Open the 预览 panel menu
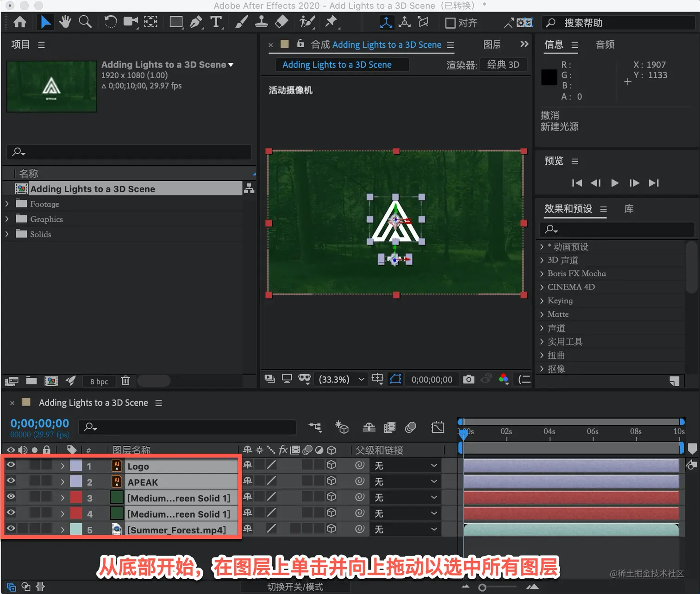 point(575,162)
